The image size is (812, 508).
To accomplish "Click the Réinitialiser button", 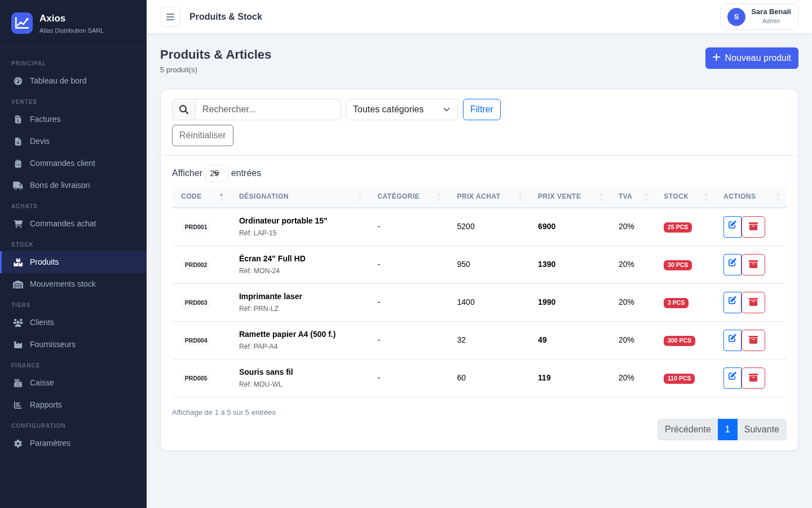I will [202, 135].
